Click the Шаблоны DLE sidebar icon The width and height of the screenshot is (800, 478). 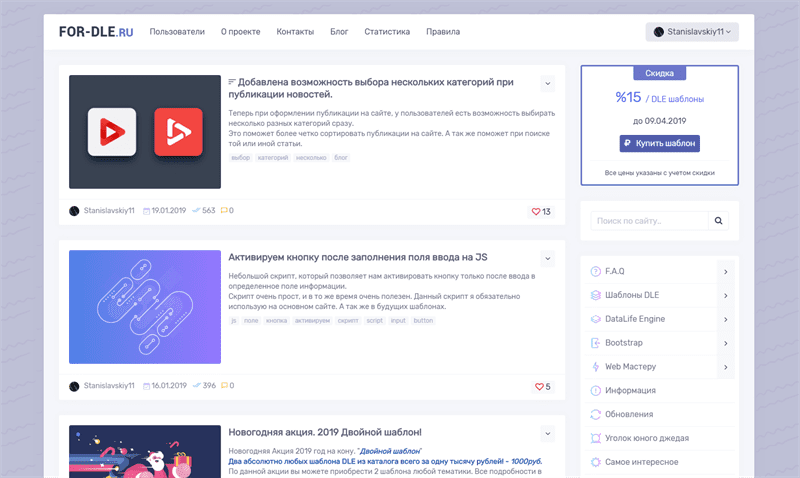[596, 295]
